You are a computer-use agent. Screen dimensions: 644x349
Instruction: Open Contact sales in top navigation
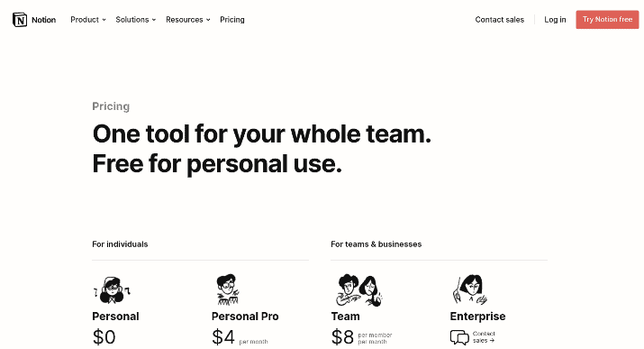coord(499,20)
